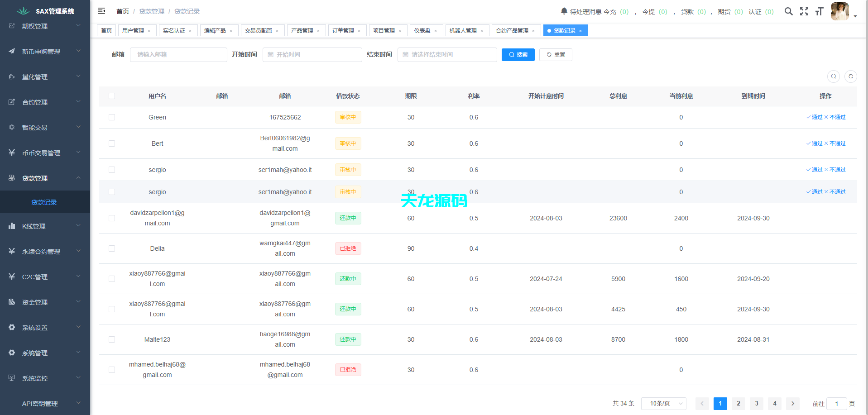Open the global search magnifier in the header
The width and height of the screenshot is (868, 415).
click(x=789, y=11)
